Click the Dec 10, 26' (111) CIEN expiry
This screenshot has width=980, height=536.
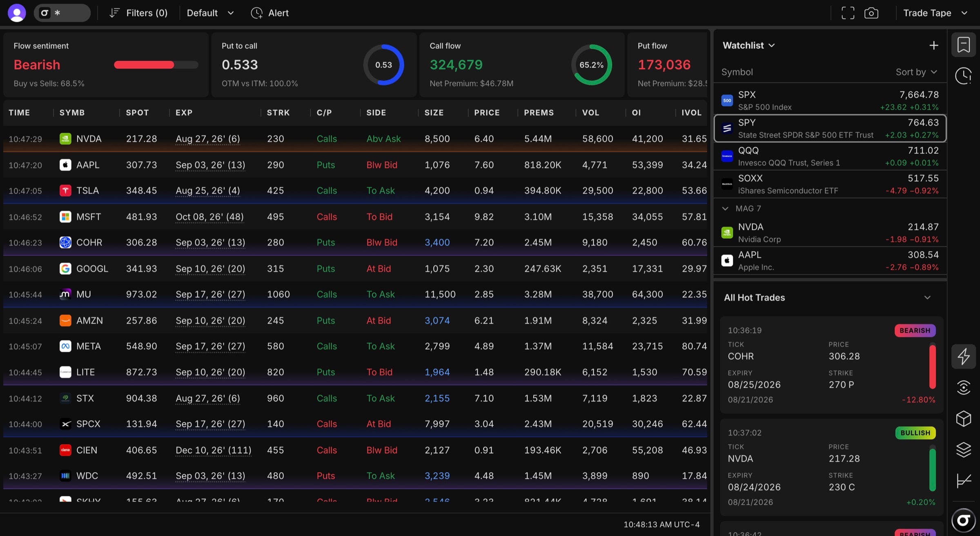click(x=213, y=450)
